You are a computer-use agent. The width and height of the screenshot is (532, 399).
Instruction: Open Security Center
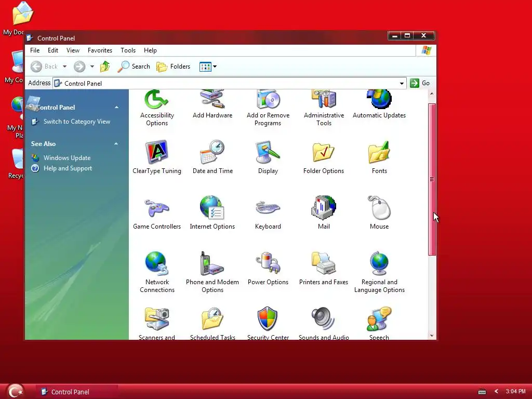[268, 323]
